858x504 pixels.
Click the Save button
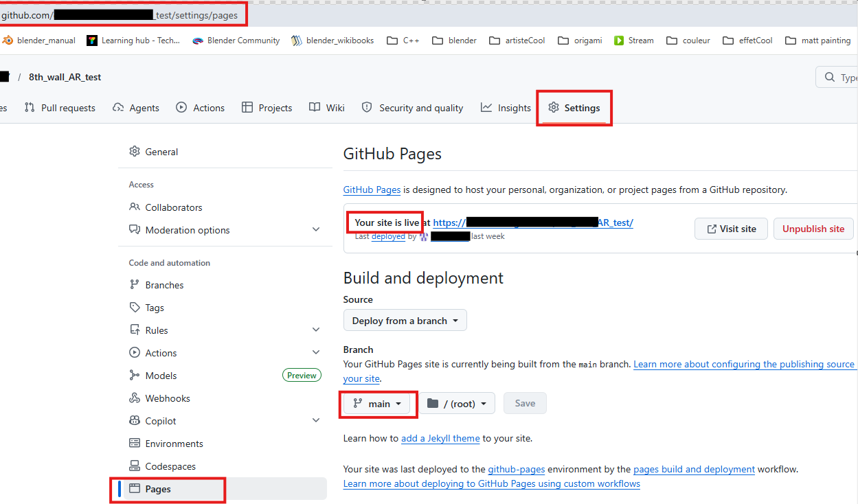525,404
